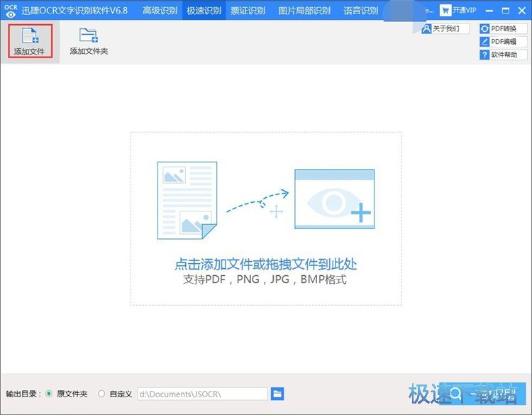Browse output folder with blue folder icon
This screenshot has width=532, height=415.
(277, 394)
